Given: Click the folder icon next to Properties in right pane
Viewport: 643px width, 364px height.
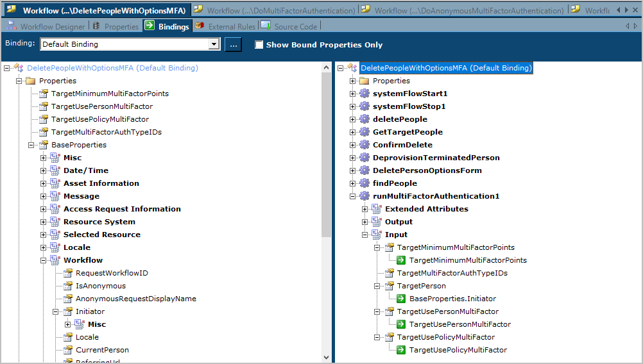Looking at the screenshot, I should pos(364,81).
